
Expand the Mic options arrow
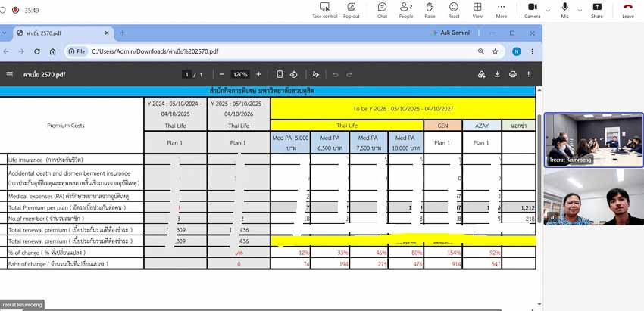coord(580,10)
